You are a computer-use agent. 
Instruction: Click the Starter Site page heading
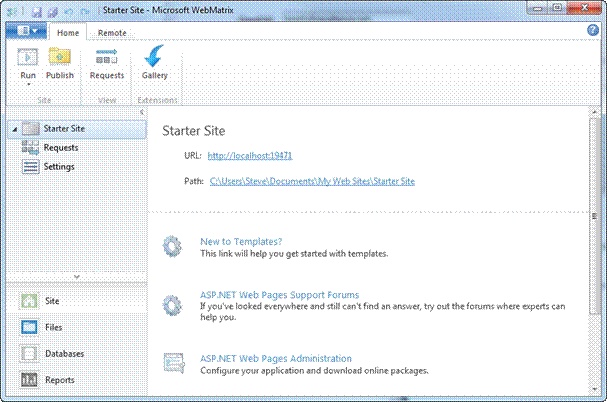point(194,131)
